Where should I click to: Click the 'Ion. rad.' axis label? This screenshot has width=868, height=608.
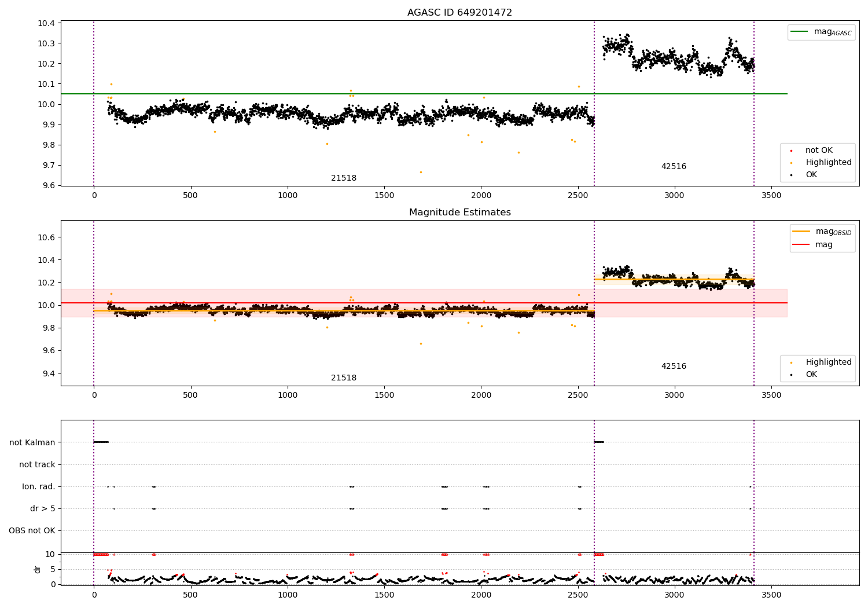click(x=39, y=487)
